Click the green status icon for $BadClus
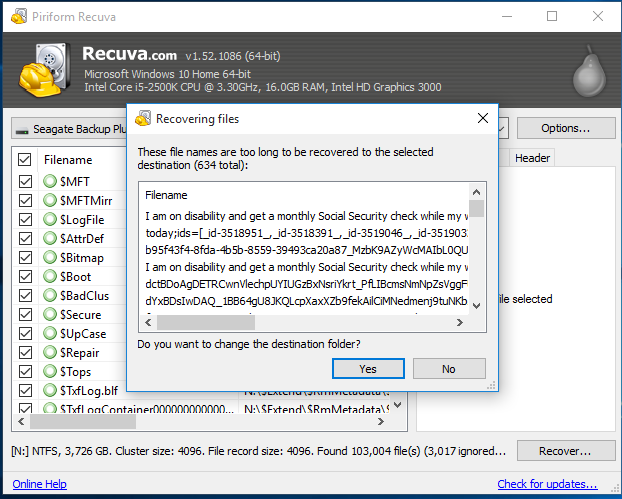The height and width of the screenshot is (499, 622). pos(50,296)
